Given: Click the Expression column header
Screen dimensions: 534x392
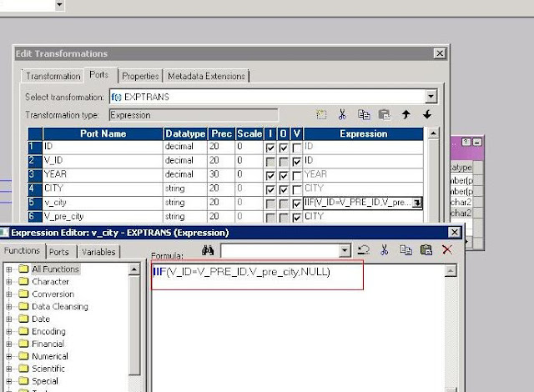Looking at the screenshot, I should [x=364, y=133].
